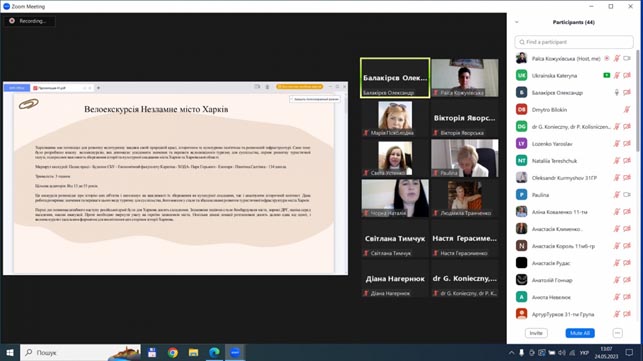Open File Explorer from the taskbar
The height and width of the screenshot is (361, 643).
coord(194,352)
